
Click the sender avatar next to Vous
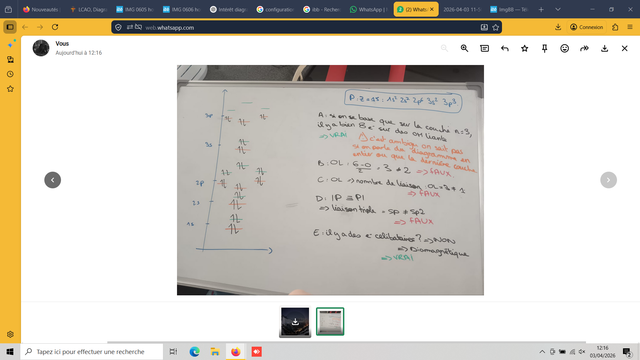[41, 48]
